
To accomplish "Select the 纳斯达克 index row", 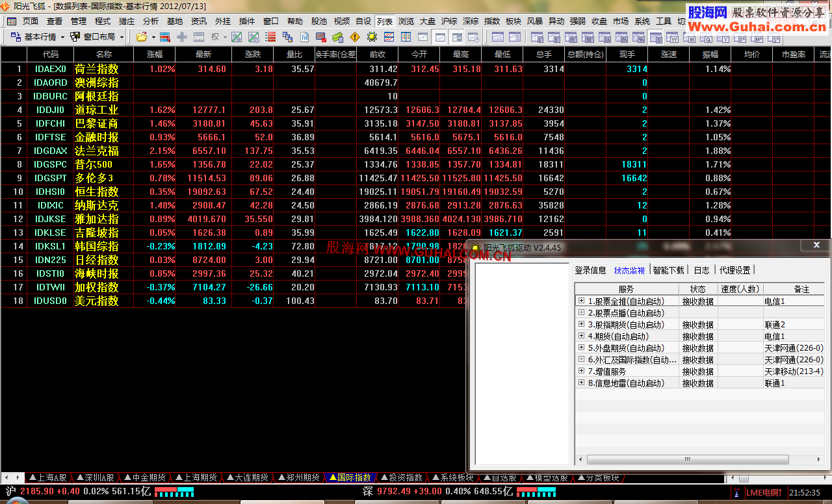I will coord(416,205).
